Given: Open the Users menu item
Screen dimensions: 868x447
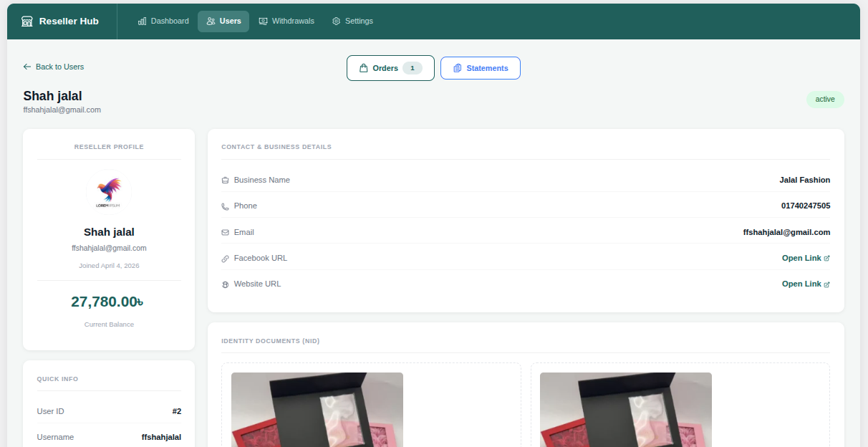Looking at the screenshot, I should pyautogui.click(x=223, y=21).
